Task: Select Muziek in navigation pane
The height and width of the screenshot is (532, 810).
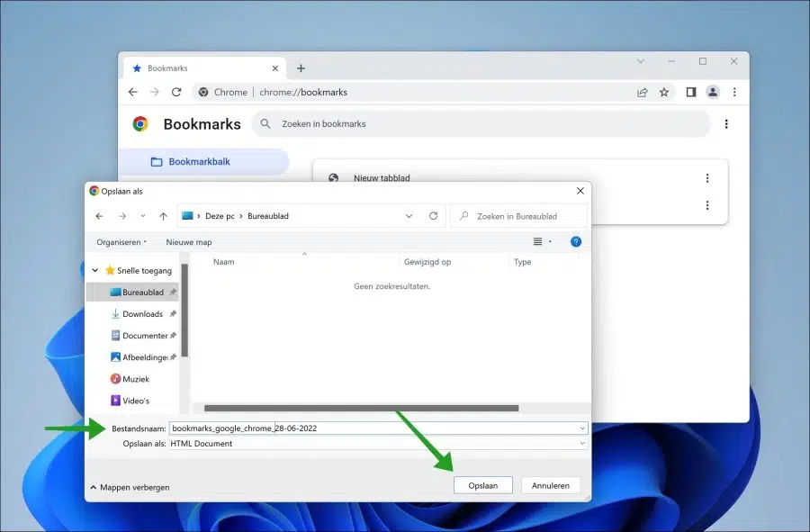Action: click(x=130, y=379)
